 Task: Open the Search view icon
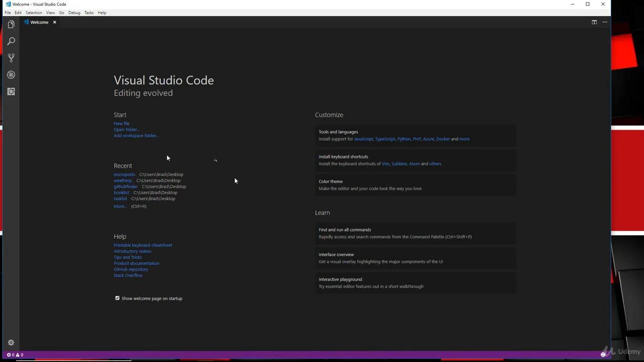pyautogui.click(x=11, y=41)
